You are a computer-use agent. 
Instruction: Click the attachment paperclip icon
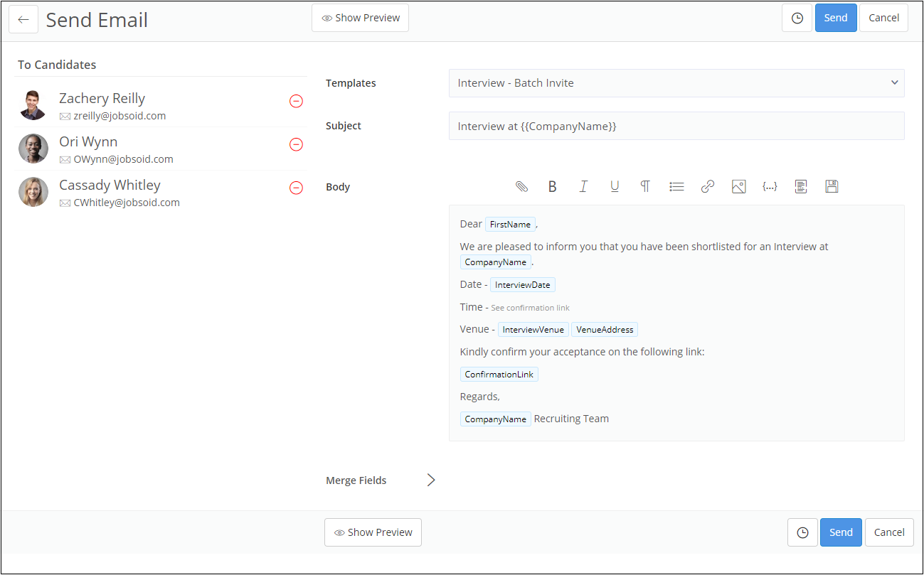[x=521, y=186]
